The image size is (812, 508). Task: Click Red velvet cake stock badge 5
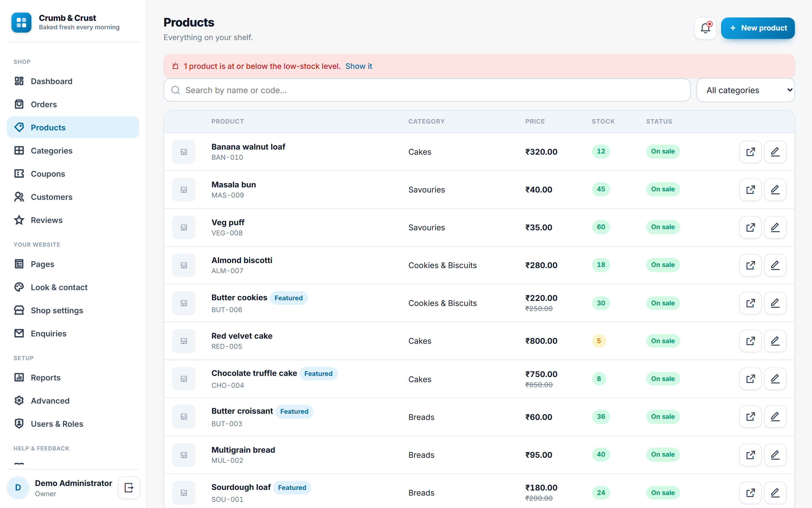pyautogui.click(x=599, y=341)
